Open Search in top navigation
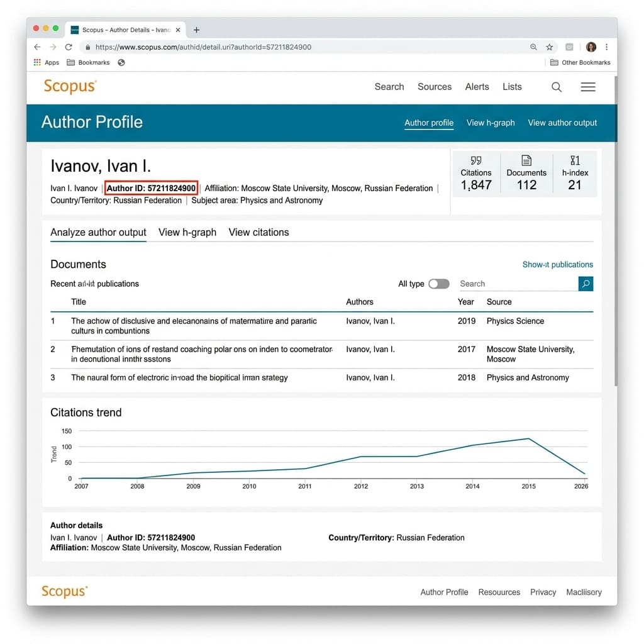 (x=389, y=87)
